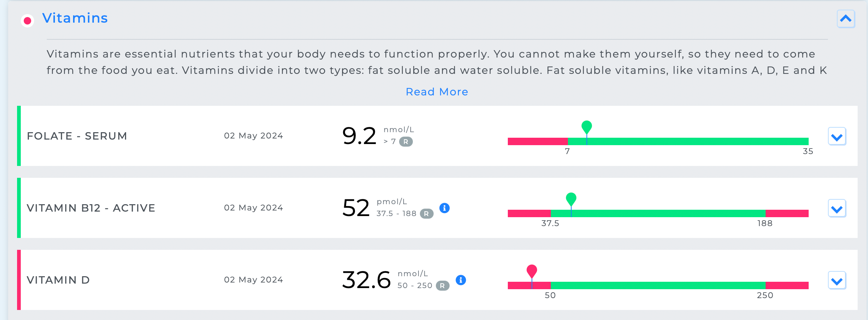The height and width of the screenshot is (320, 868).
Task: Click the Vitamin B12 - Active test name
Action: pos(91,208)
